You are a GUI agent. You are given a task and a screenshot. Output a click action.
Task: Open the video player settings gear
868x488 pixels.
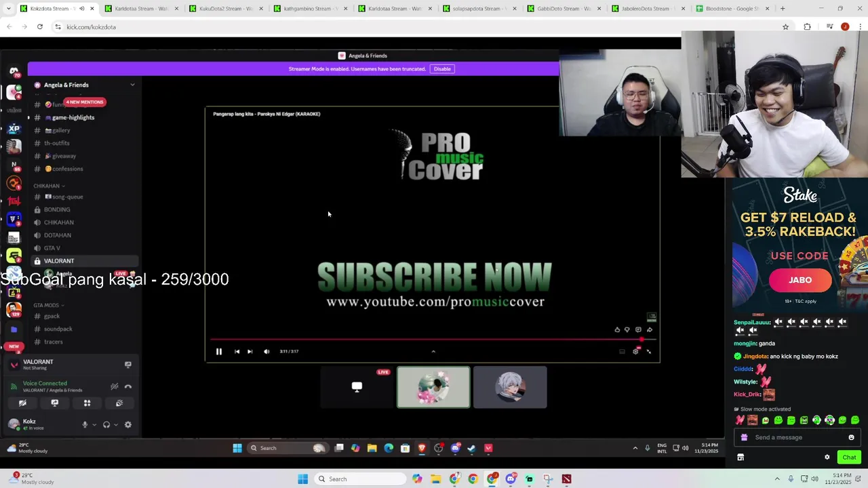pyautogui.click(x=635, y=351)
